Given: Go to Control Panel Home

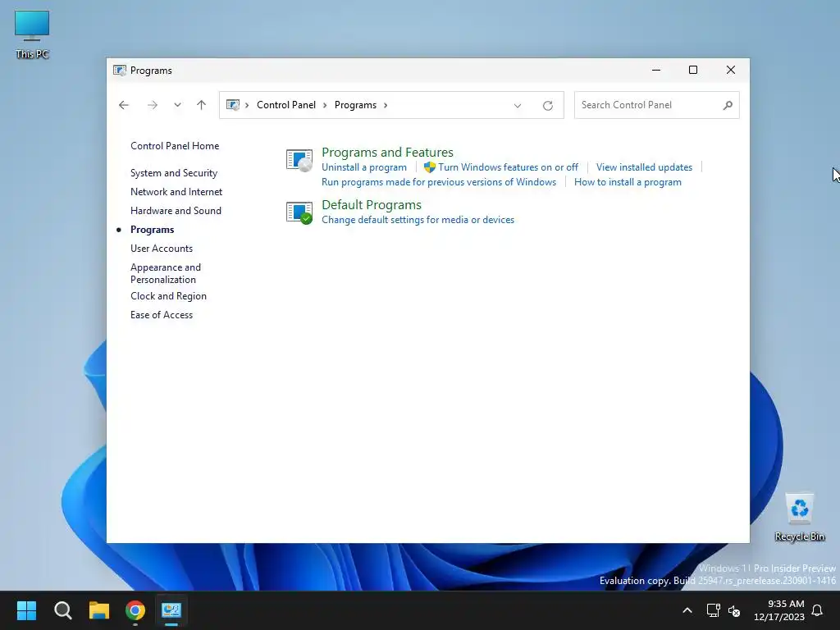Looking at the screenshot, I should (175, 146).
